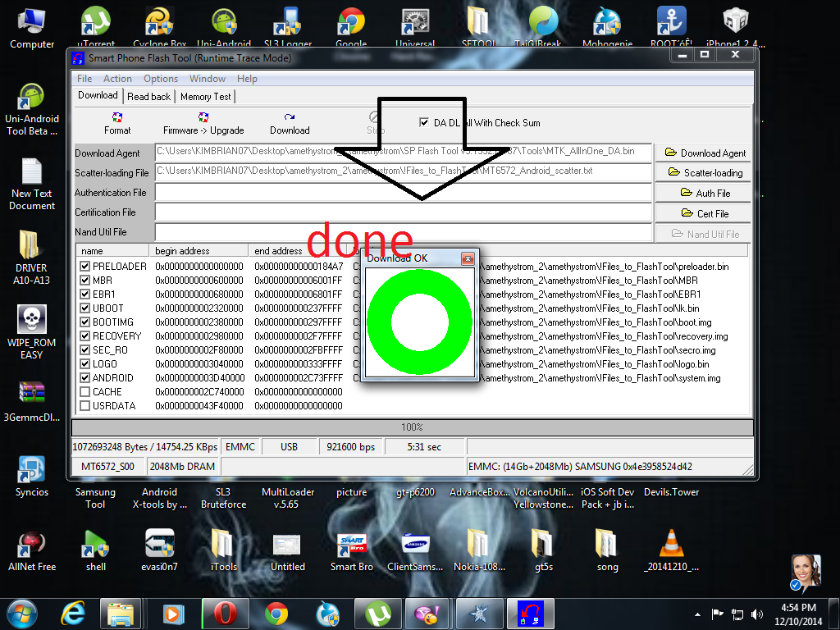Viewport: 840px width, 630px height.
Task: Open the VLC cone icon on desktop
Action: point(672,544)
